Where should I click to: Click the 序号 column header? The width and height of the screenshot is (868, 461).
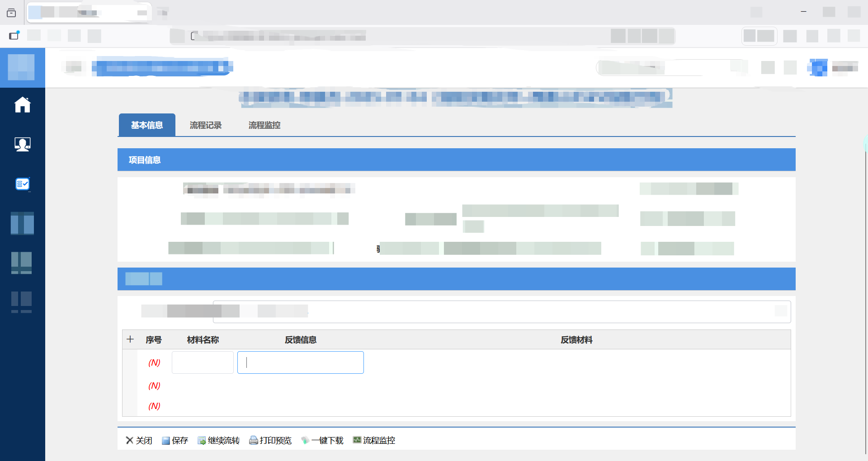click(x=154, y=340)
